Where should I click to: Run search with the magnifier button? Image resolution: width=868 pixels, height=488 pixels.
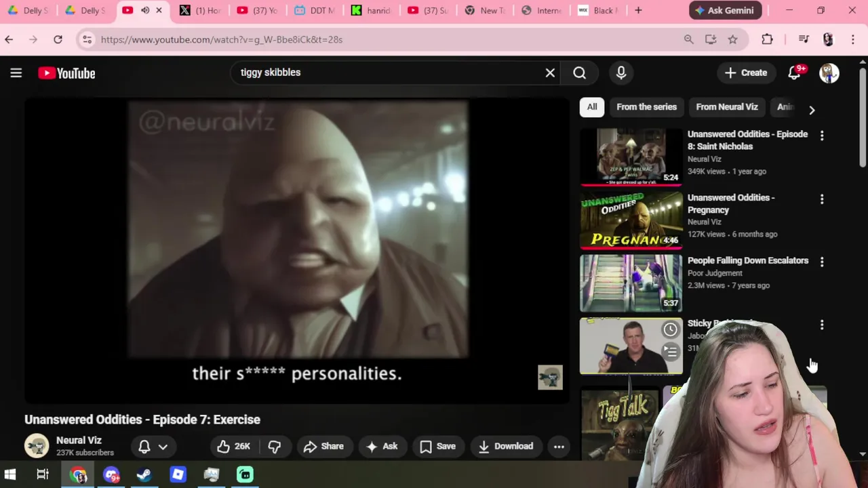click(x=579, y=73)
